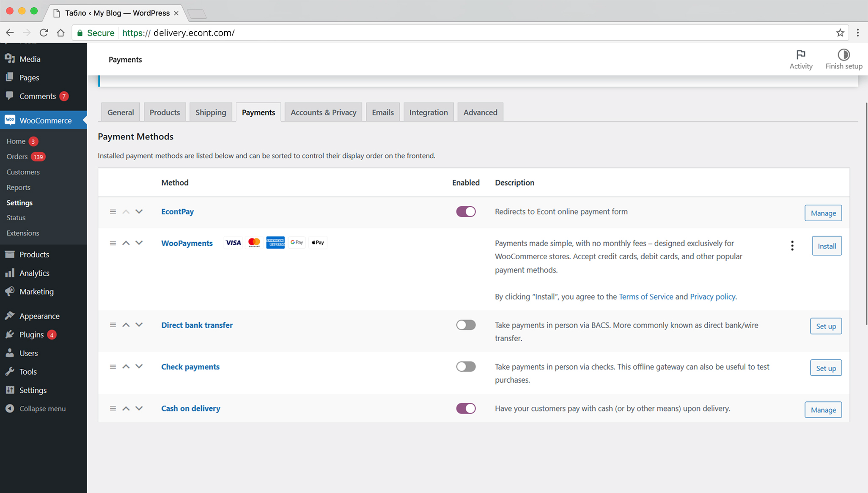Screen dimensions: 868x493
Task: Open the Activity flag panel
Action: coord(801,59)
